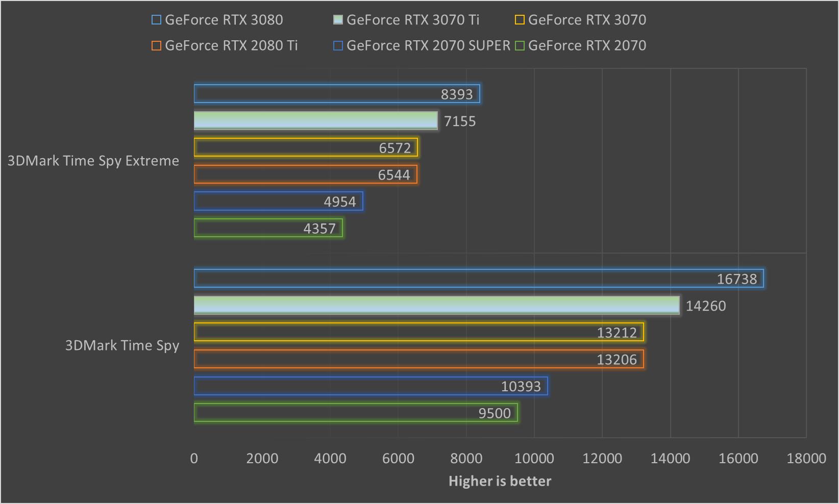Click the 0 axis label
The image size is (839, 504).
pyautogui.click(x=193, y=459)
